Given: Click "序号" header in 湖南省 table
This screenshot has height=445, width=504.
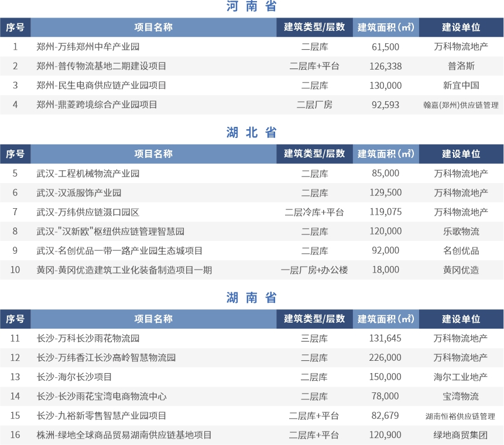Looking at the screenshot, I should (x=15, y=319).
